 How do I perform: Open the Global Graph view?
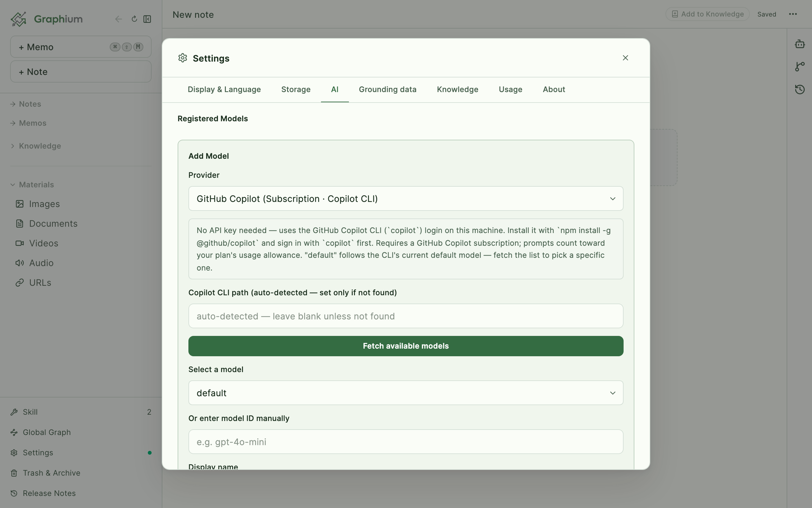coord(81,432)
